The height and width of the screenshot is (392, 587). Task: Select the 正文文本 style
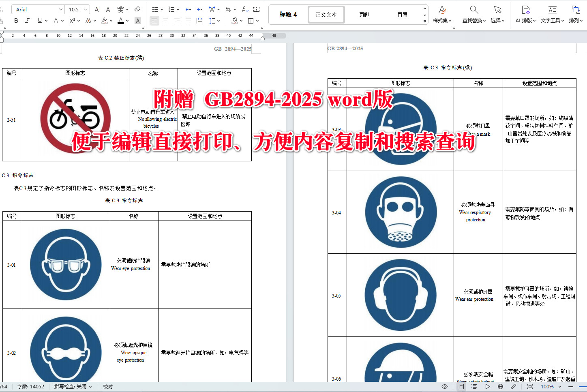click(326, 14)
